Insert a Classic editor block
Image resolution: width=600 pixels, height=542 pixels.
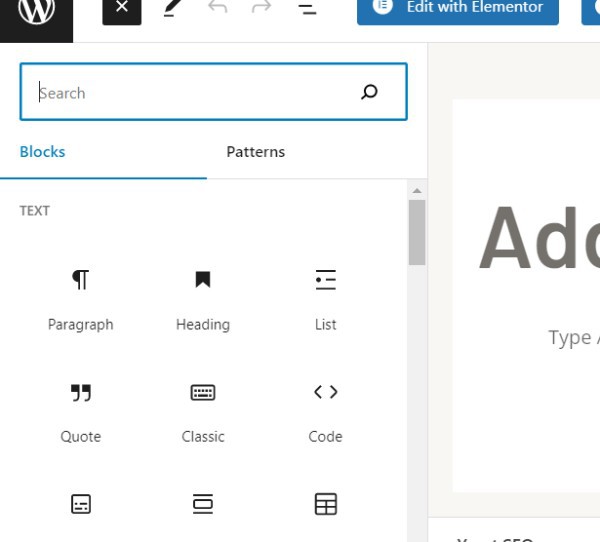(x=203, y=413)
